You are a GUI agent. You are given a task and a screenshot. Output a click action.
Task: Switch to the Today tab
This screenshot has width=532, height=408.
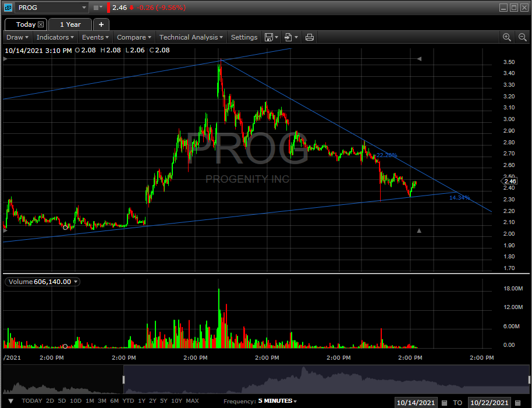(x=26, y=24)
